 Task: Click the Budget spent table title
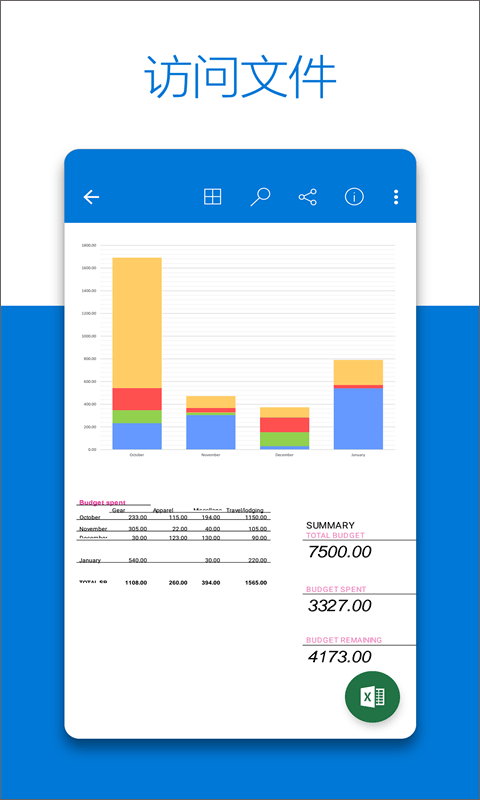click(103, 503)
